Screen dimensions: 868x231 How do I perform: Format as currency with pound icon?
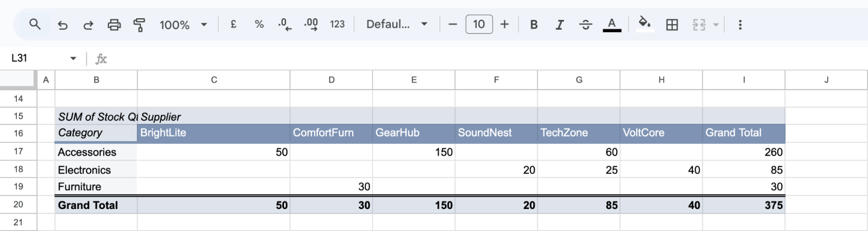click(x=233, y=24)
